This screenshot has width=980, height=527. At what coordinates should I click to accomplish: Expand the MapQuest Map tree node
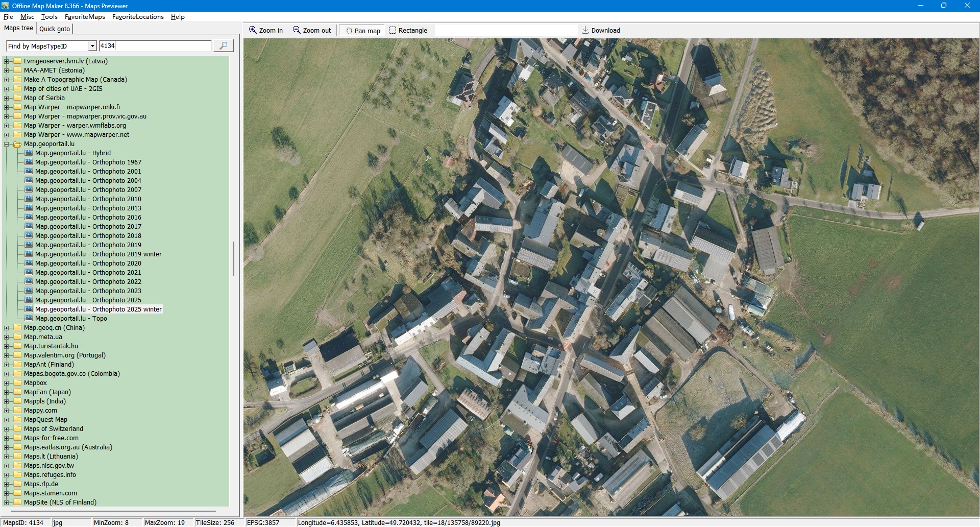click(7, 420)
